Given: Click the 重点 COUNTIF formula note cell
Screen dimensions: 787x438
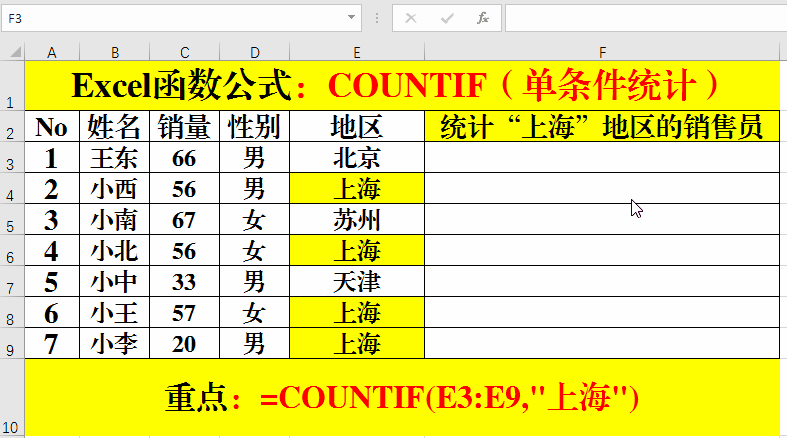Looking at the screenshot, I should point(403,398).
